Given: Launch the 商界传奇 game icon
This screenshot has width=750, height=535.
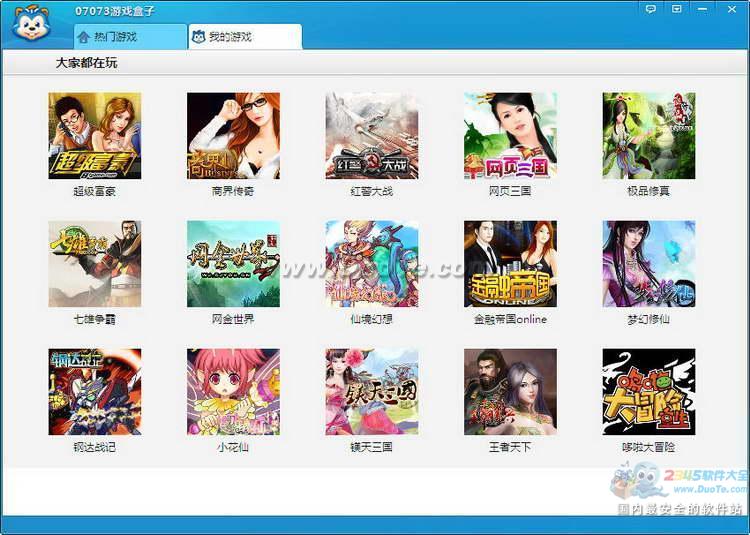Looking at the screenshot, I should pyautogui.click(x=233, y=136).
